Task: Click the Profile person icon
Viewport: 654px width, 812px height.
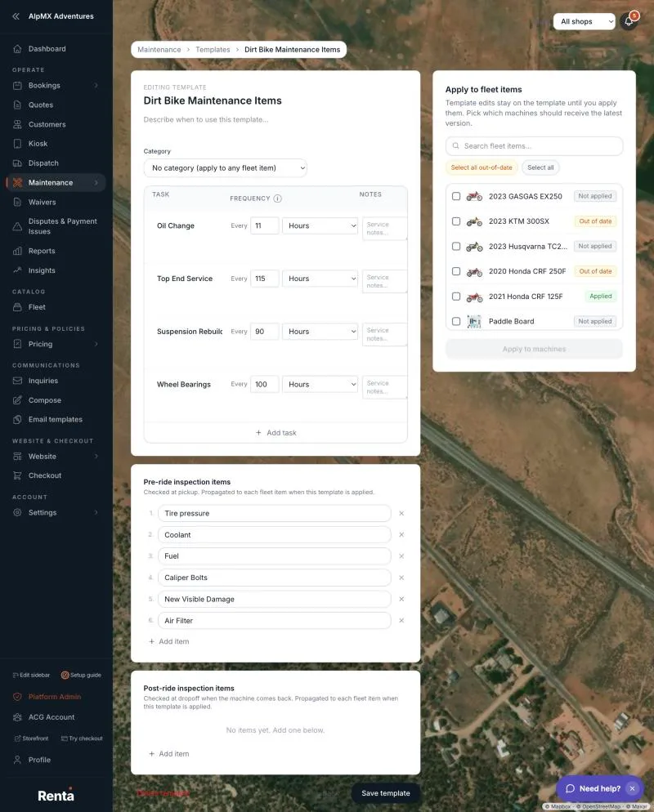Action: coord(17,760)
